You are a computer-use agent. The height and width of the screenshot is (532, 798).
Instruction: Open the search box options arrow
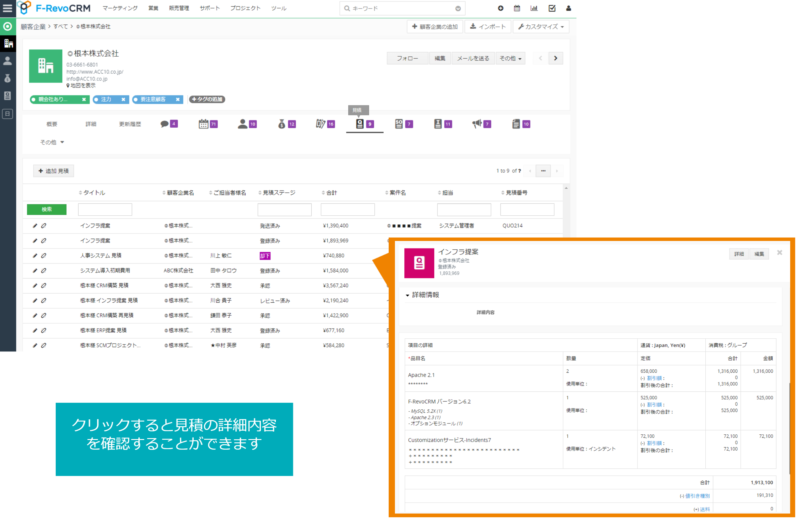pos(458,8)
